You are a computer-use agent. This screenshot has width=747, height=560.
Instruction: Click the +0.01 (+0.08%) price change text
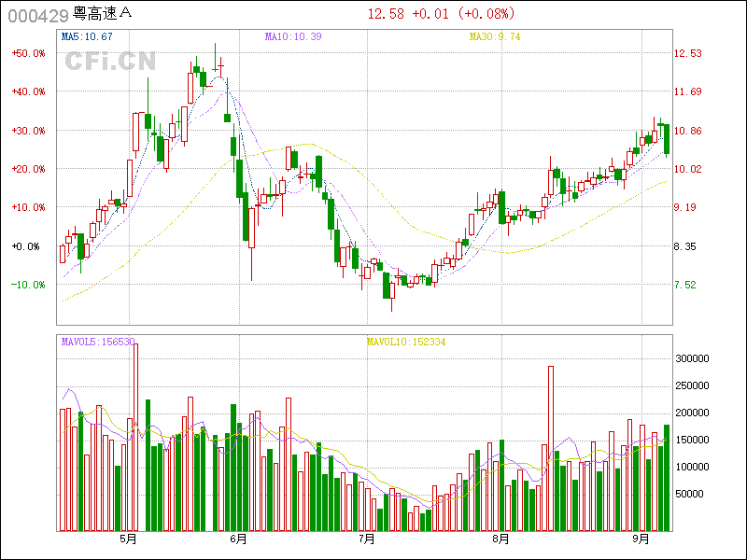pyautogui.click(x=462, y=14)
